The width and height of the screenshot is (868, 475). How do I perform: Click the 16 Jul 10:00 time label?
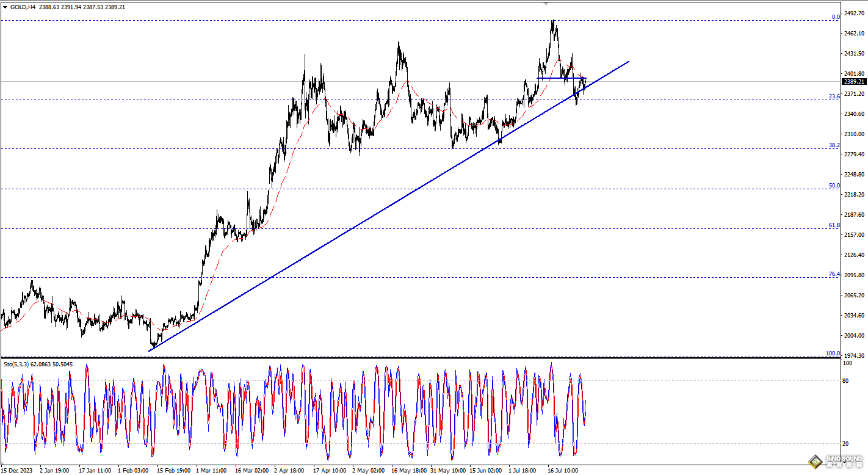563,471
